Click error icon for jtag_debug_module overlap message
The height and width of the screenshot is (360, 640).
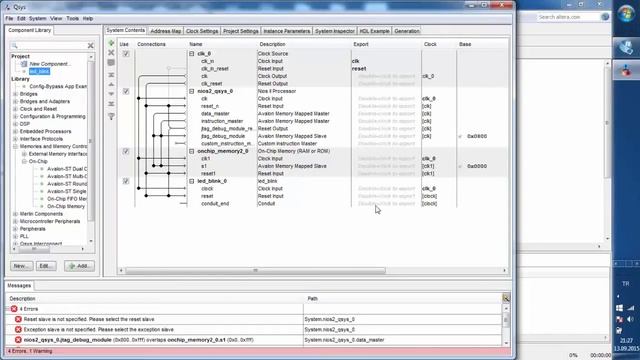click(x=18, y=340)
